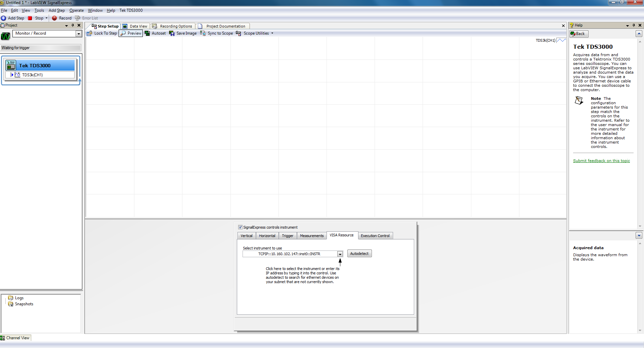The width and height of the screenshot is (644, 348).
Task: Open the Operate menu
Action: [x=77, y=10]
